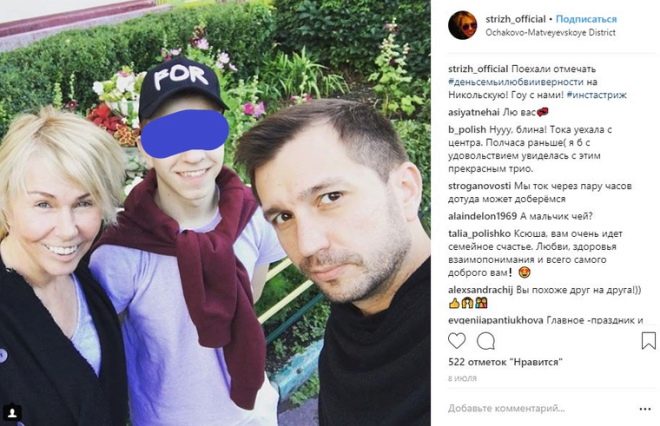The image size is (660, 426).
Task: Like the post with the heart icon
Action: point(457,341)
